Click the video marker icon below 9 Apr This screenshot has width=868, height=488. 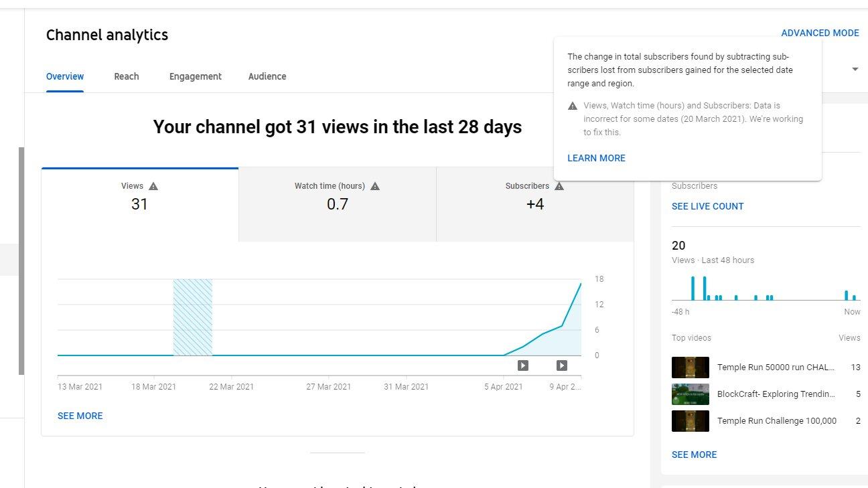click(x=562, y=365)
